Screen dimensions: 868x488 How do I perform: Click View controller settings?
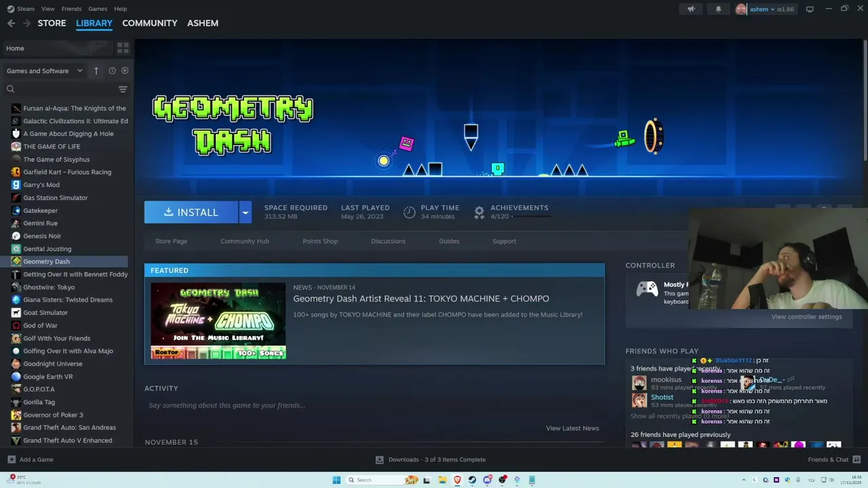click(806, 317)
